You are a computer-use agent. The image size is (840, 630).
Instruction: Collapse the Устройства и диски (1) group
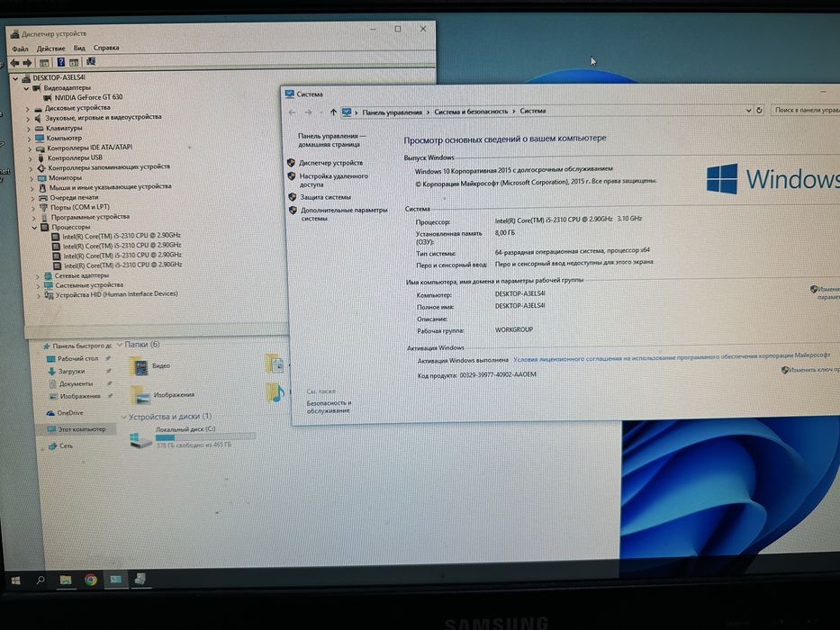coord(123,417)
